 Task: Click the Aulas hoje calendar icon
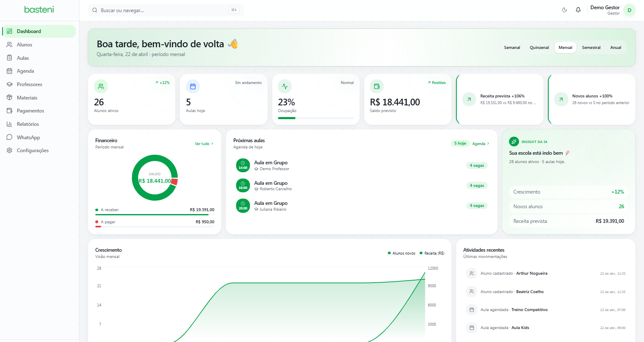coord(193,87)
